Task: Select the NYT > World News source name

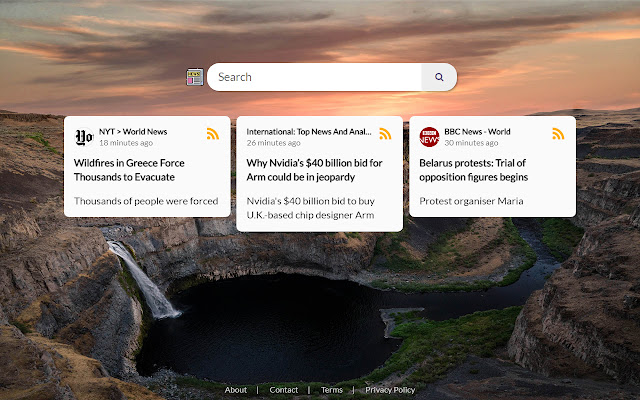Action: click(133, 131)
